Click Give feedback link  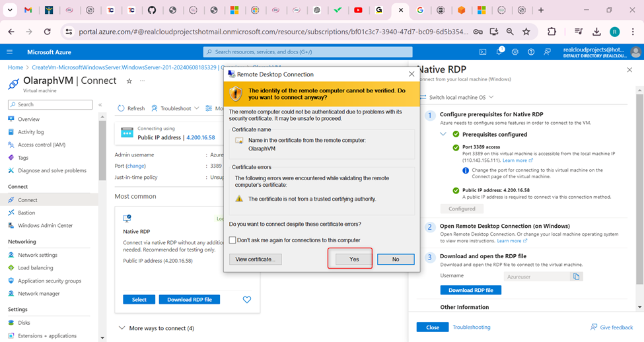pyautogui.click(x=612, y=327)
